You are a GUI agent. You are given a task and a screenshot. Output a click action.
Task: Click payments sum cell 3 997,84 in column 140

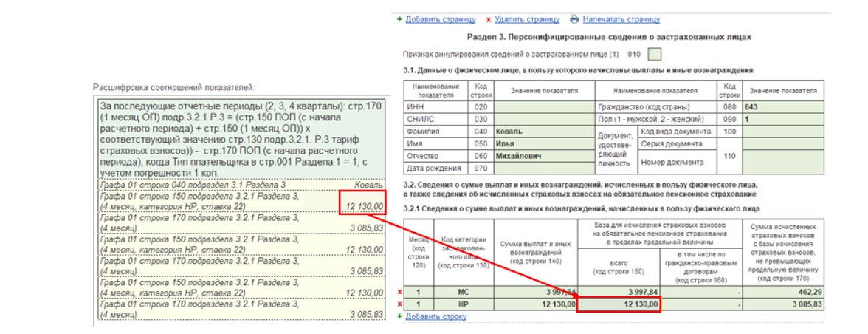click(x=535, y=292)
